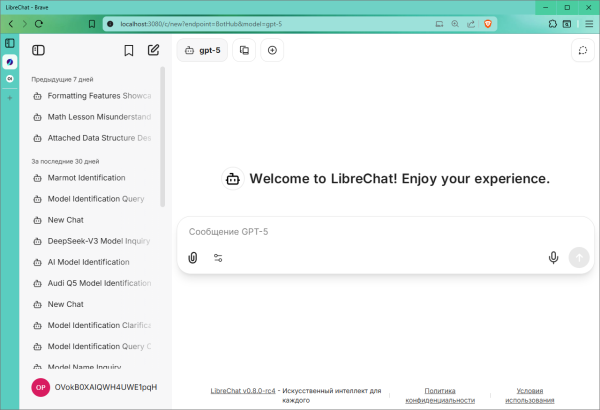Open the gpt-5 model selector

tap(202, 50)
